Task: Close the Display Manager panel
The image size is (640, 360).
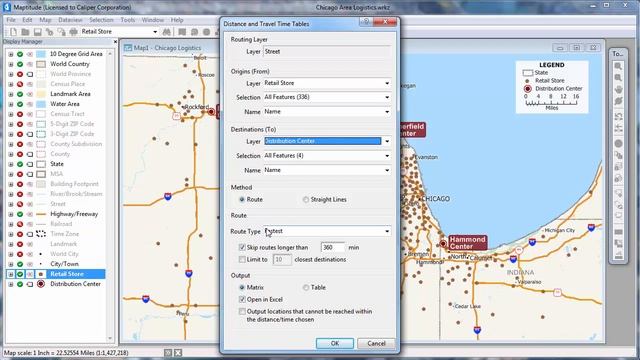Action: pyautogui.click(x=115, y=42)
